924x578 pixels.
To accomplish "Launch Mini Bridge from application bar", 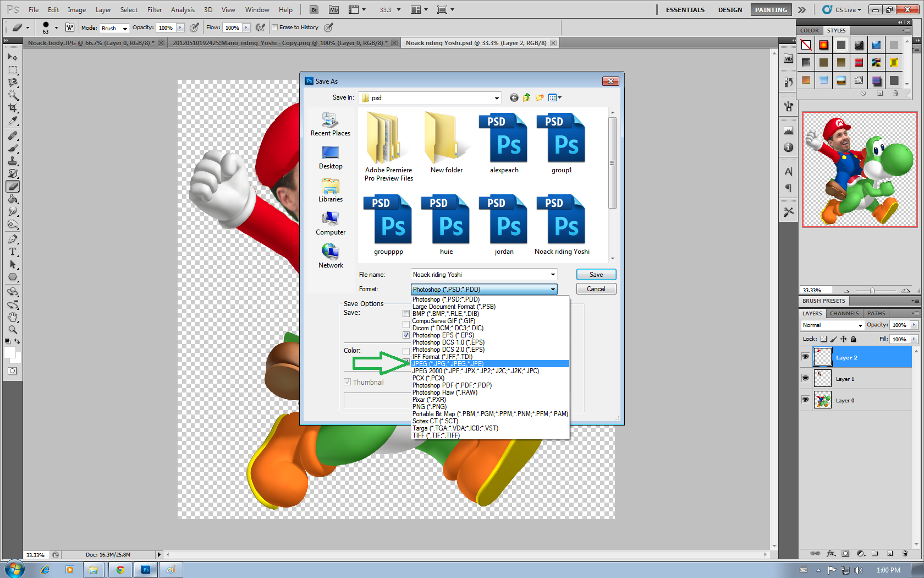I will 334,9.
